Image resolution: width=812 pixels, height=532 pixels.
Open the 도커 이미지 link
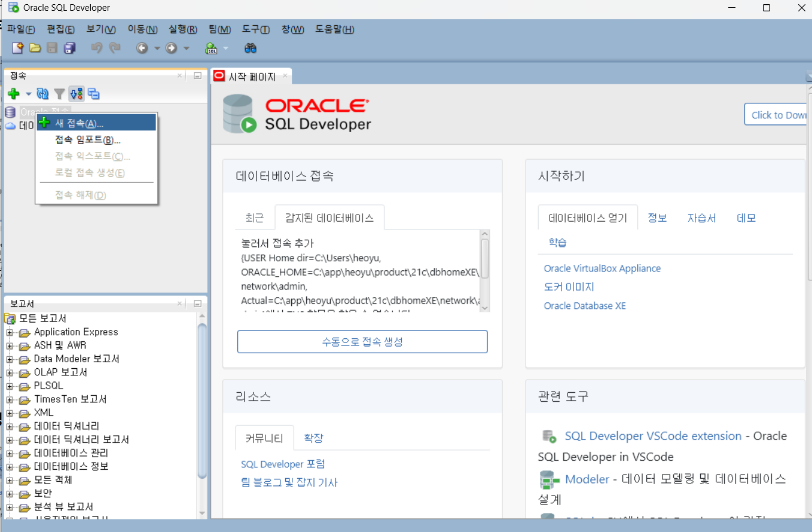[569, 287]
